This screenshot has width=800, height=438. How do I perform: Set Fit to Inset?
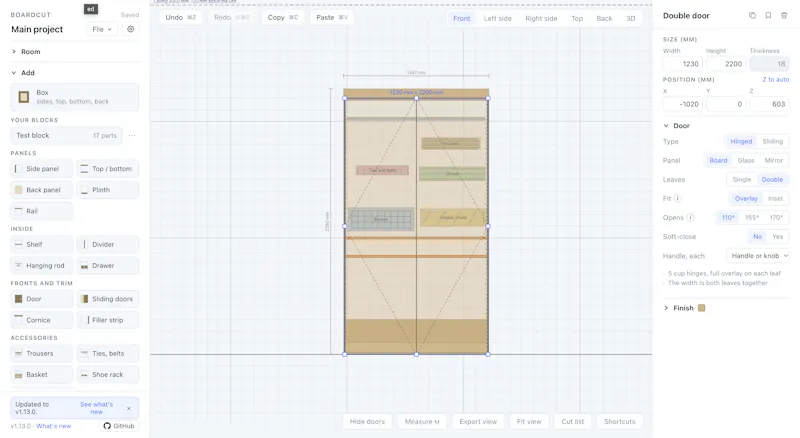775,199
